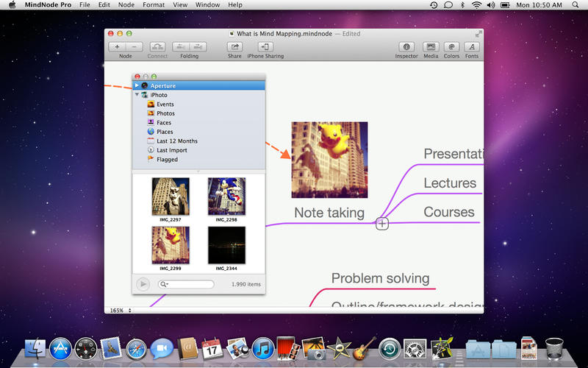Select Events in iPhoto list
588x368 pixels.
click(x=165, y=105)
